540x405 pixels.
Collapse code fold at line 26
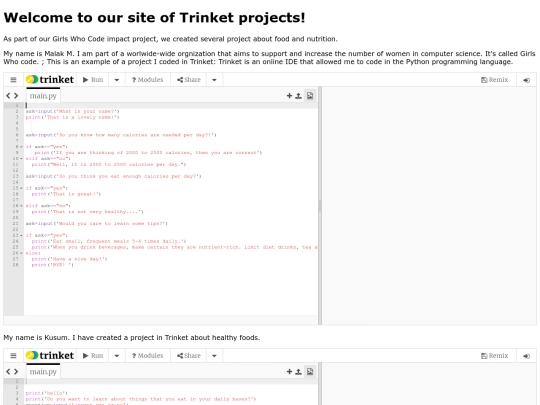click(21, 253)
